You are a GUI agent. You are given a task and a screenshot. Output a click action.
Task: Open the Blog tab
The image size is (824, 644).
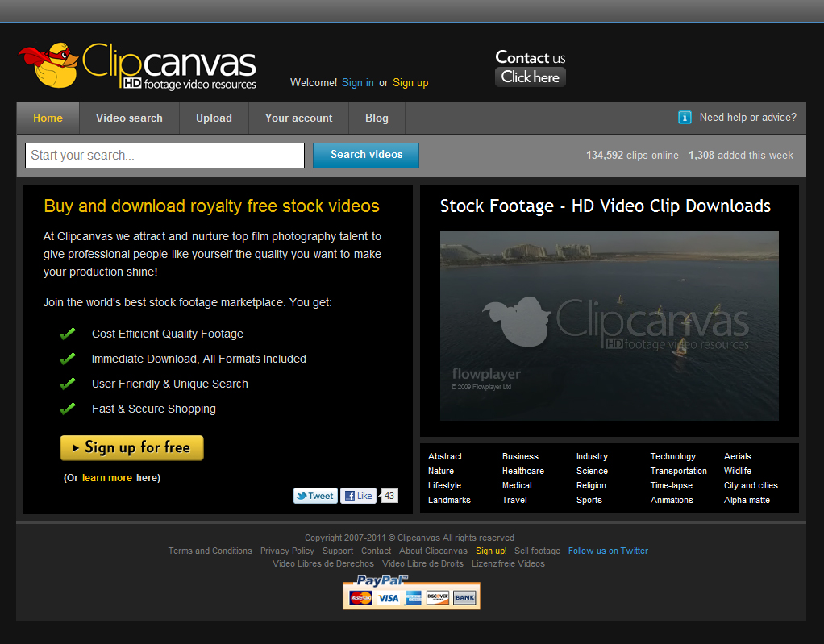click(x=377, y=118)
